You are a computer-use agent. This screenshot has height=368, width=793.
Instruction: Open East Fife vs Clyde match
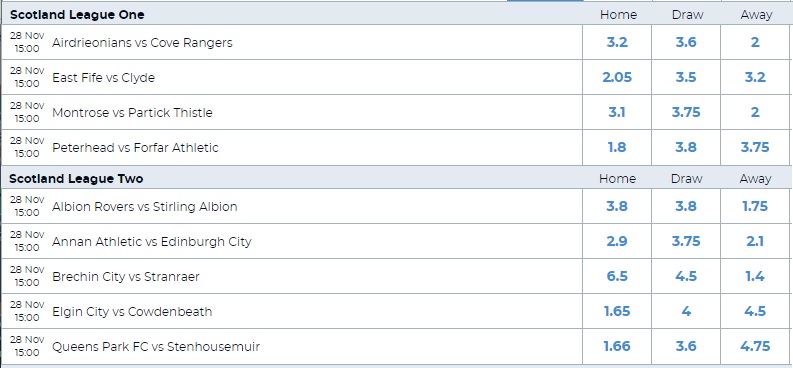pyautogui.click(x=103, y=77)
